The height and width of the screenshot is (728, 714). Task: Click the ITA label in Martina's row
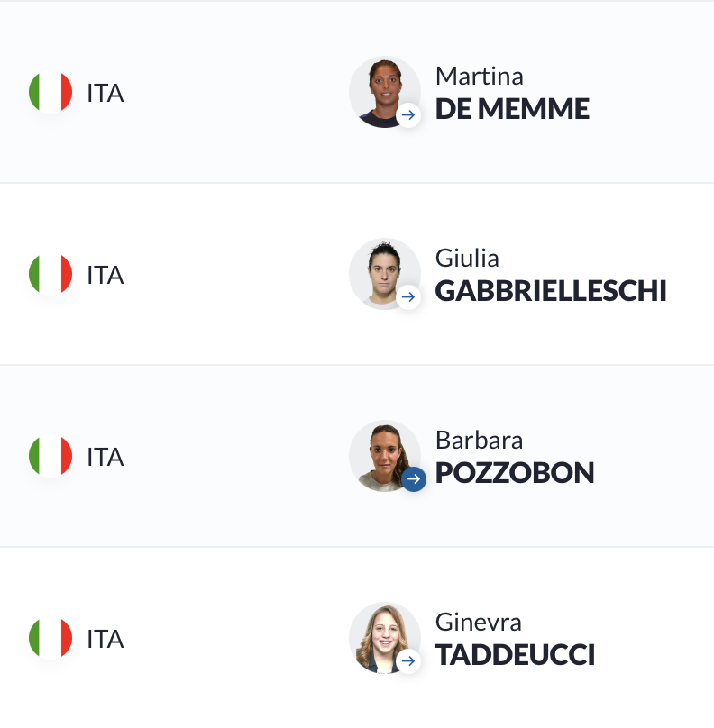[105, 94]
